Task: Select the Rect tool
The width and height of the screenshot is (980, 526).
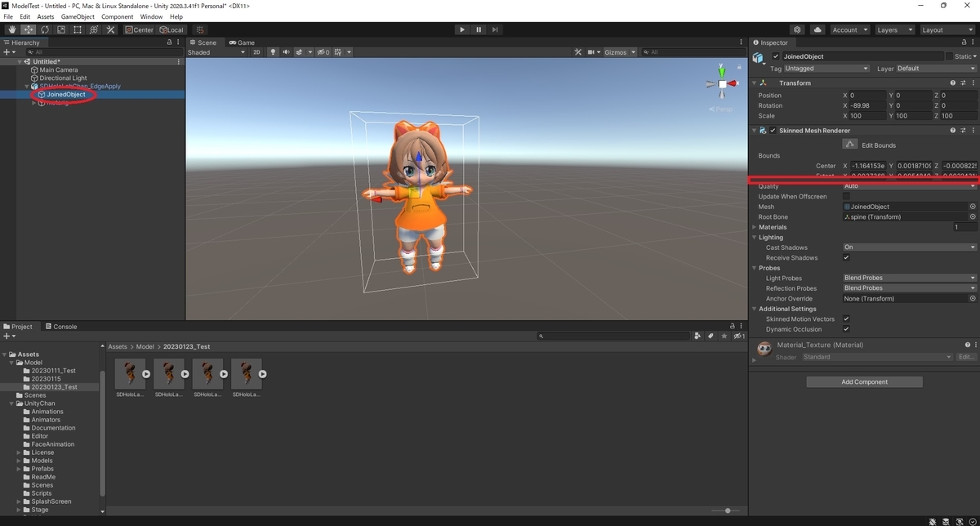Action: pyautogui.click(x=78, y=29)
